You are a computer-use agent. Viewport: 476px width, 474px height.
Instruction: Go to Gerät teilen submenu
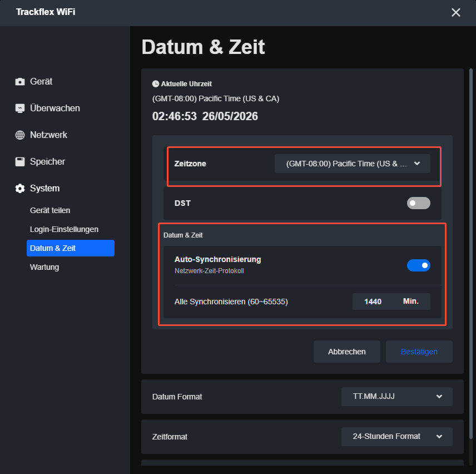[50, 210]
